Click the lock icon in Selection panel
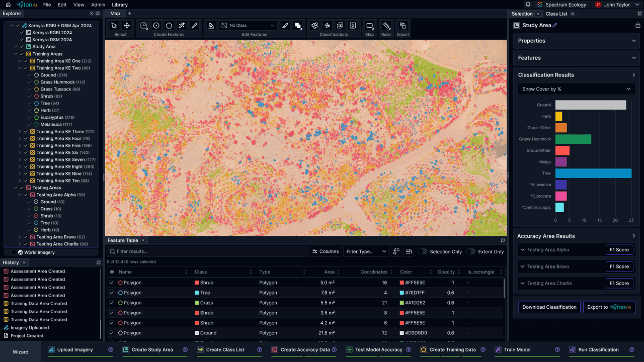644x362 pixels. pyautogui.click(x=638, y=25)
